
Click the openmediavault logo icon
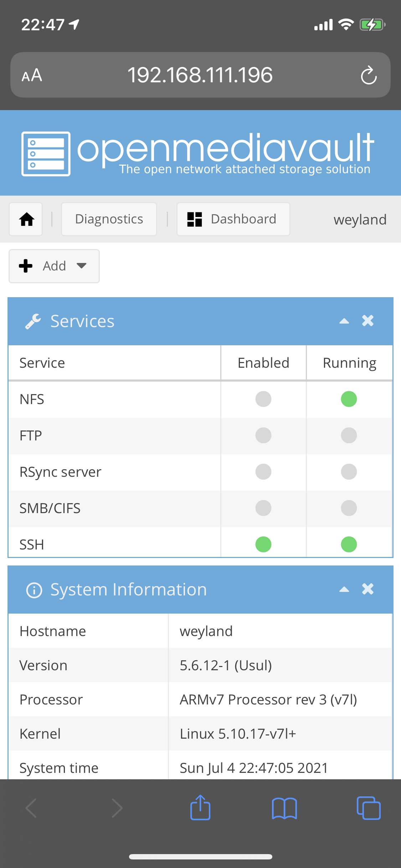click(x=46, y=154)
